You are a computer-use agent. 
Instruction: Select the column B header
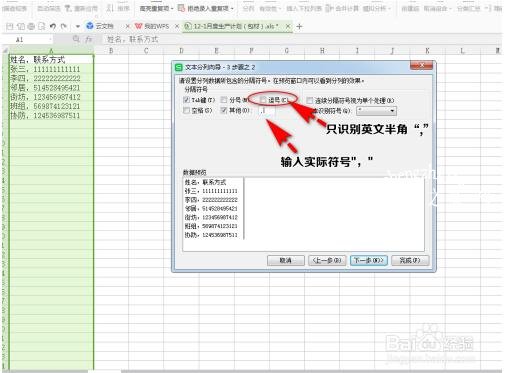pyautogui.click(x=111, y=51)
